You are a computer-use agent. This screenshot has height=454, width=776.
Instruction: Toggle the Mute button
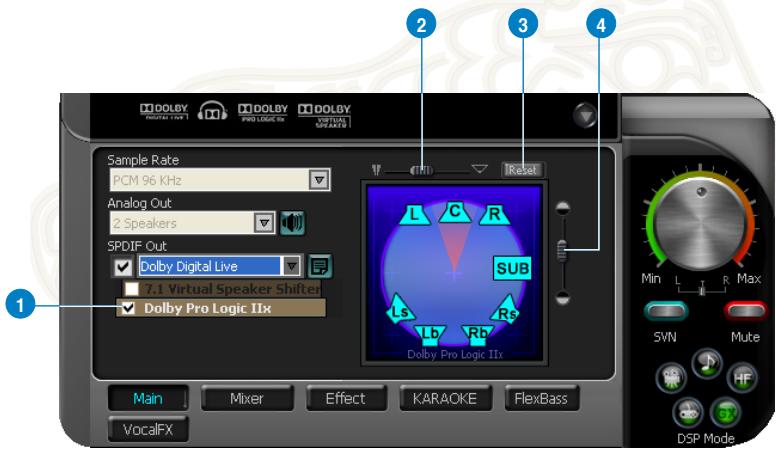(745, 312)
